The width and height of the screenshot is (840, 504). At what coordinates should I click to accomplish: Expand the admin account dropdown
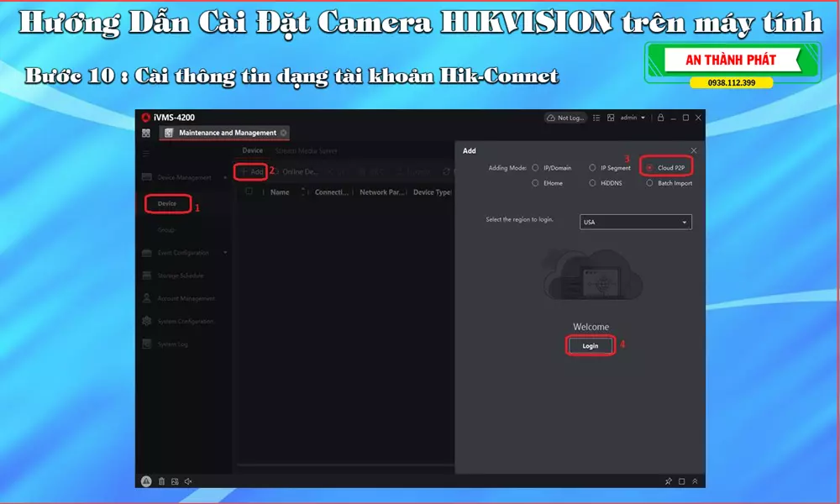633,118
